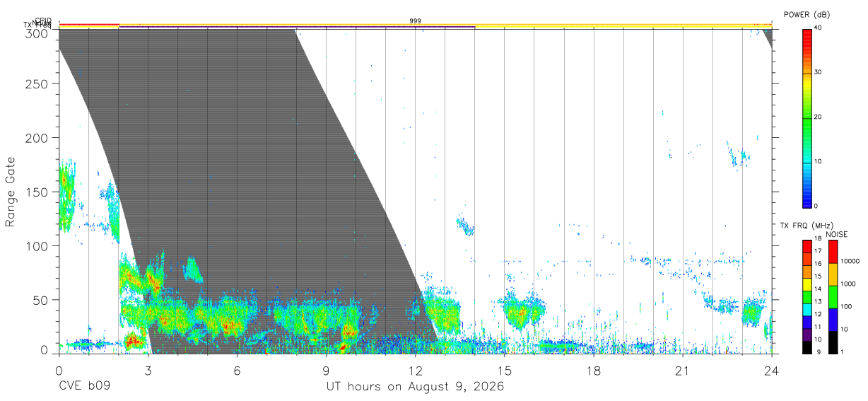The image size is (868, 401).
Task: Click the POWER (dB) color bar gradient
Action: tap(807, 117)
